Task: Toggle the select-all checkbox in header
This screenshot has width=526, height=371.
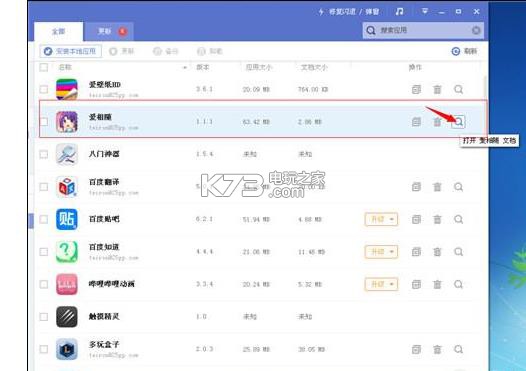Action: pos(44,67)
